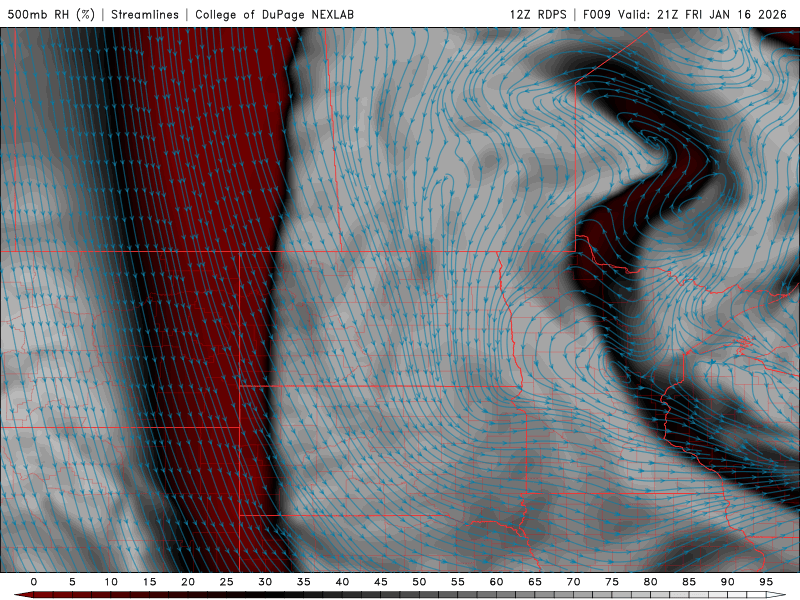Image resolution: width=800 pixels, height=600 pixels.
Task: Click the '35' colorbar tick label
Action: [x=304, y=582]
